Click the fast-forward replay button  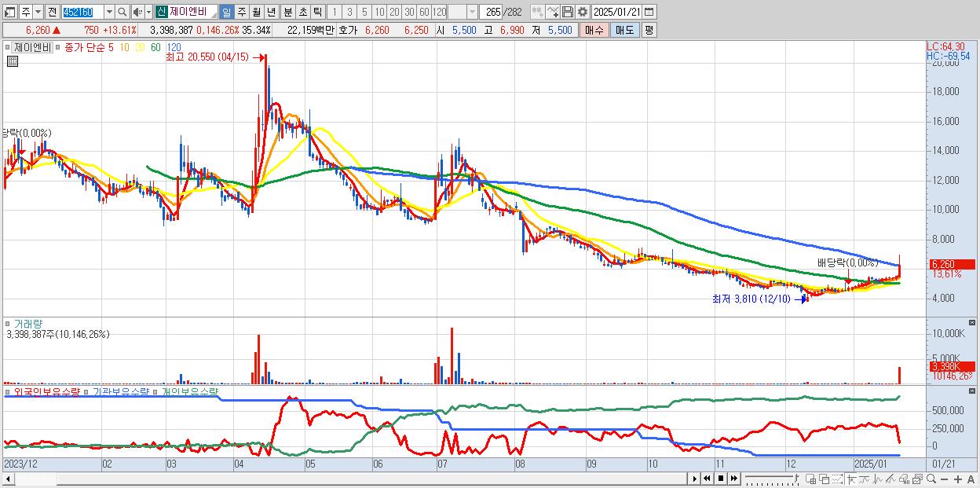coord(733,479)
